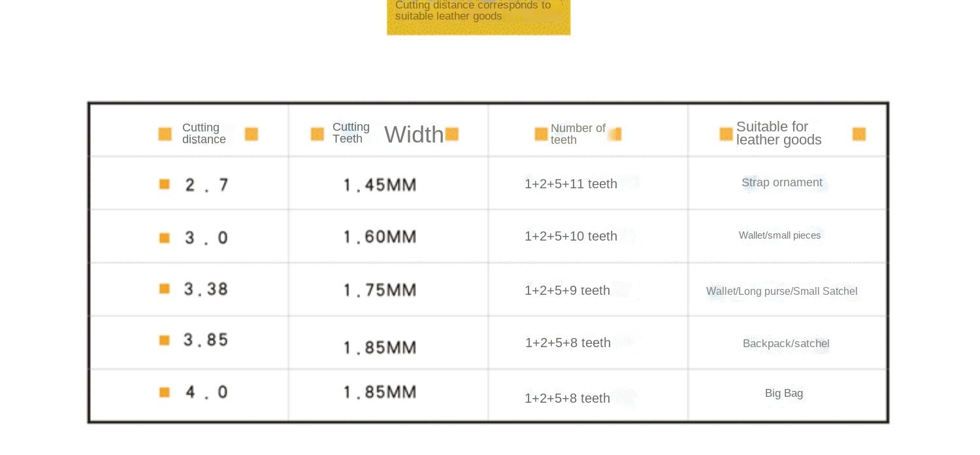The image size is (980, 455).
Task: Click the 1+2+5+11 teeth cell
Action: (570, 184)
